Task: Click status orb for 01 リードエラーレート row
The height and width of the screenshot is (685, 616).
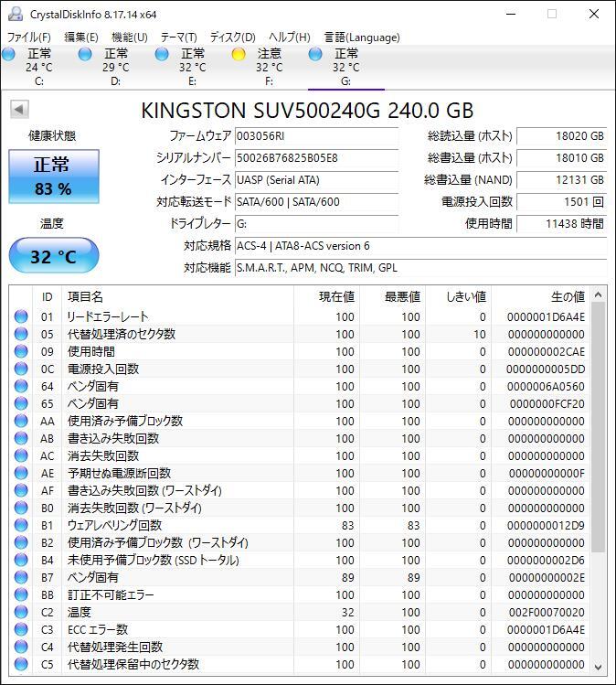Action: pyautogui.click(x=21, y=316)
